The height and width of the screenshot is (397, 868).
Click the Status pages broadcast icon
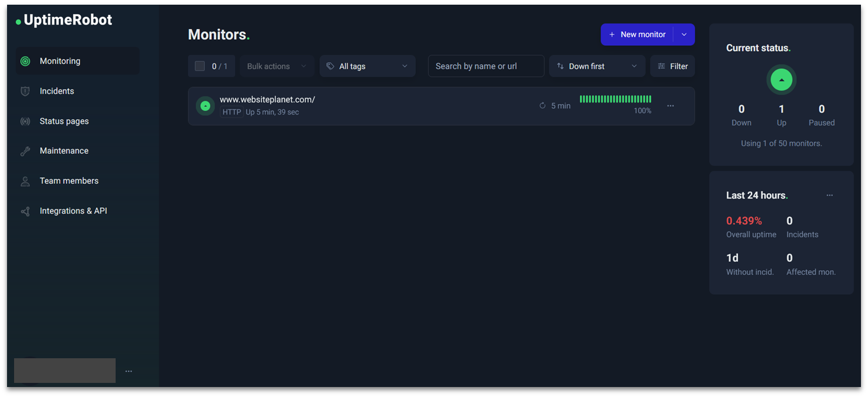(x=25, y=121)
